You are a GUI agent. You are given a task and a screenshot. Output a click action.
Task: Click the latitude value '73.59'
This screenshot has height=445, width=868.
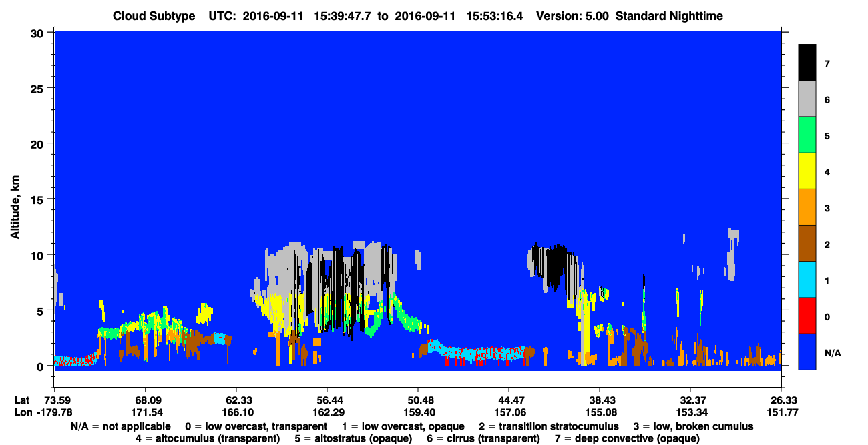[58, 400]
